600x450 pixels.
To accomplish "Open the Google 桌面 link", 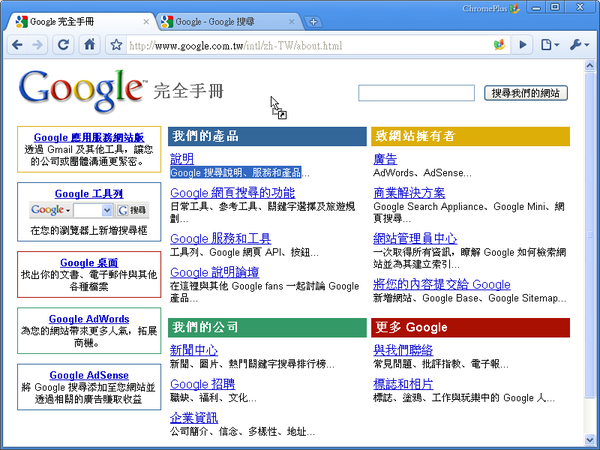I will pyautogui.click(x=89, y=262).
